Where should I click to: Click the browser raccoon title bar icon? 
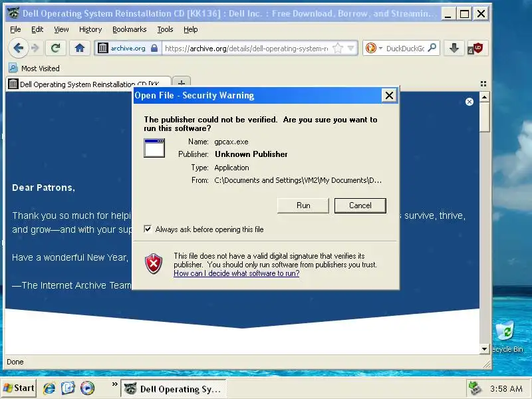click(x=13, y=13)
